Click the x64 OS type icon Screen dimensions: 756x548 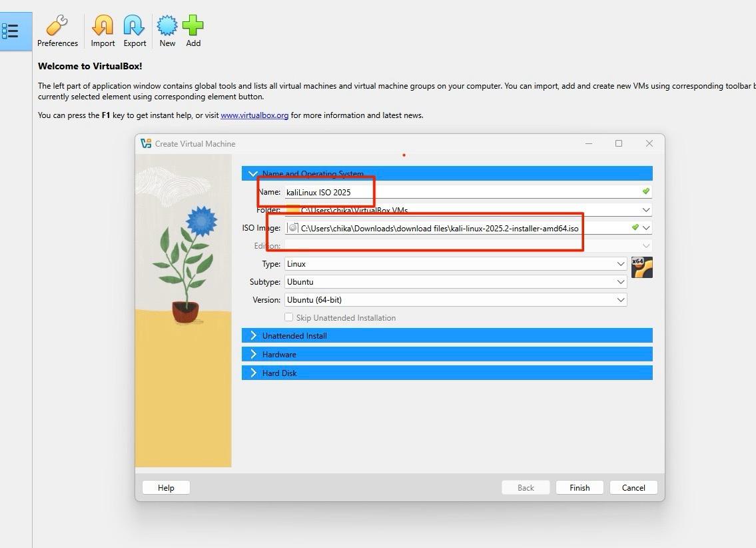click(641, 268)
